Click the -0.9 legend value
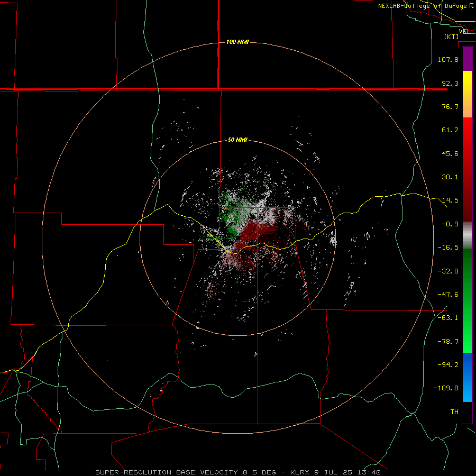The image size is (476, 476). (x=450, y=224)
